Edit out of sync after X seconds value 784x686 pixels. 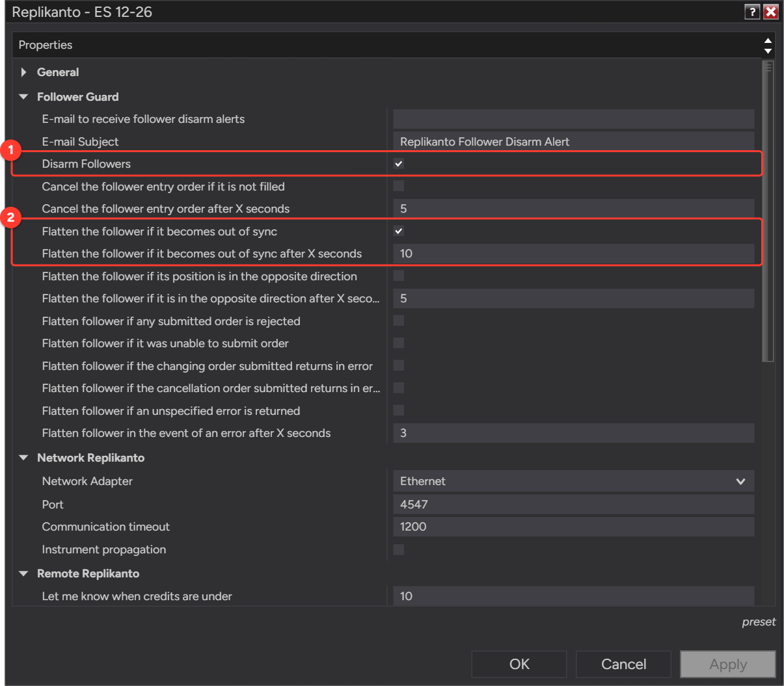tap(573, 254)
